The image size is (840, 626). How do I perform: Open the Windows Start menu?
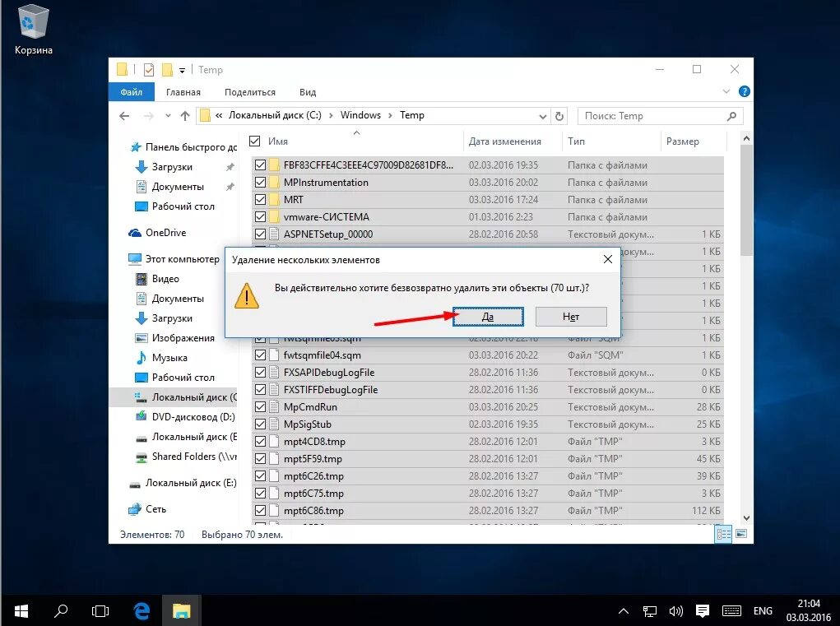click(21, 611)
